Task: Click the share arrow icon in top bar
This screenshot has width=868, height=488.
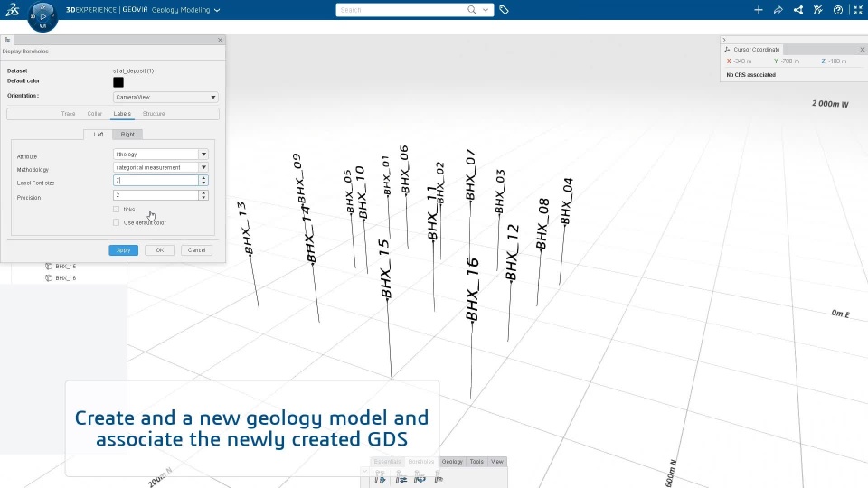Action: click(x=778, y=10)
